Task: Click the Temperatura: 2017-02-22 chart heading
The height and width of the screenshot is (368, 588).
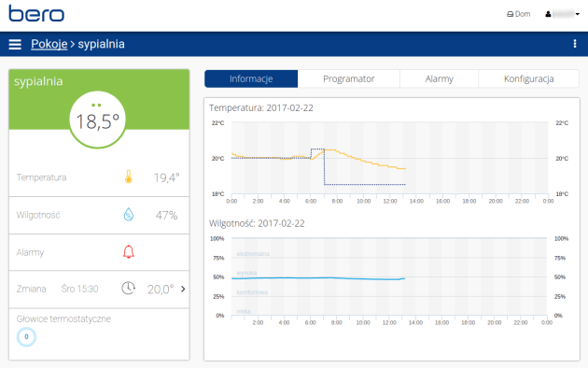Action: pyautogui.click(x=261, y=108)
